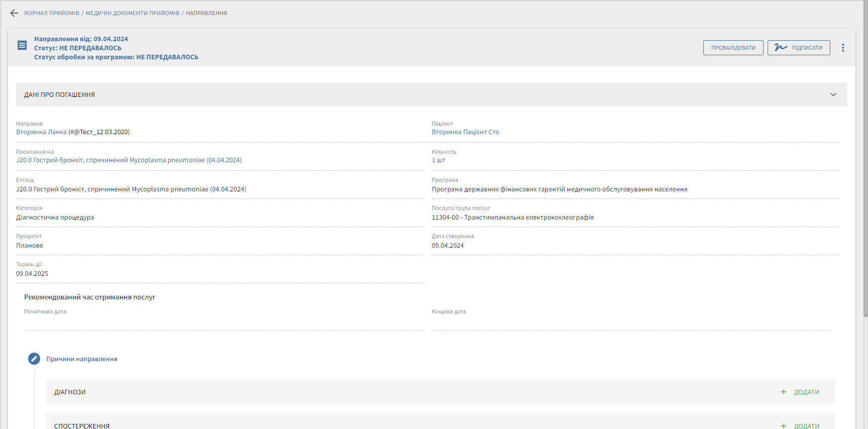Screen dimensions: 868x429
Task: Click the pencil icon beside Причини направлення
Action: click(34, 359)
